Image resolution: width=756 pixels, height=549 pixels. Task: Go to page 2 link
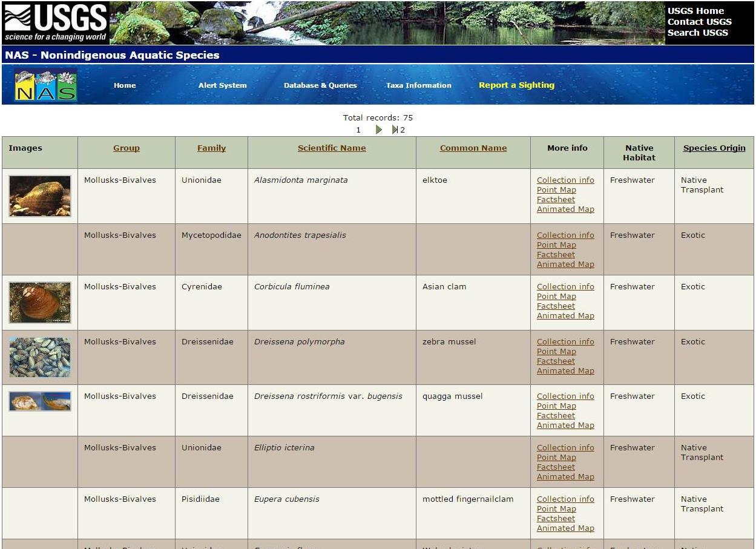pos(403,130)
